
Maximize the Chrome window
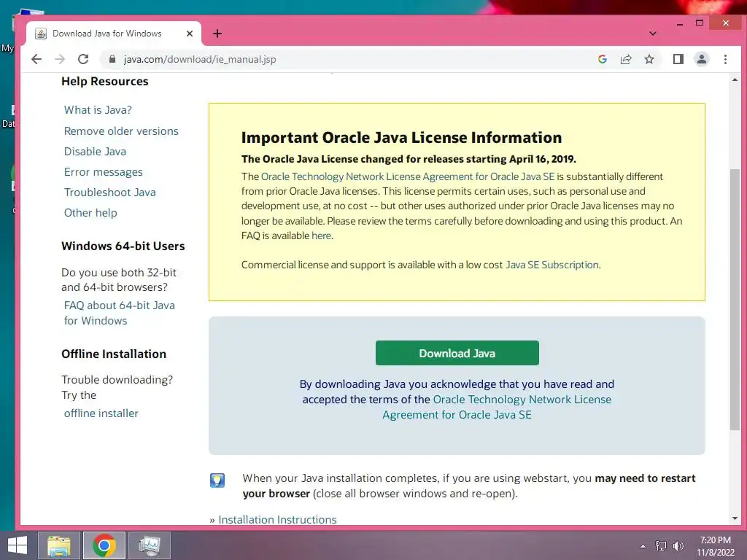(x=700, y=23)
